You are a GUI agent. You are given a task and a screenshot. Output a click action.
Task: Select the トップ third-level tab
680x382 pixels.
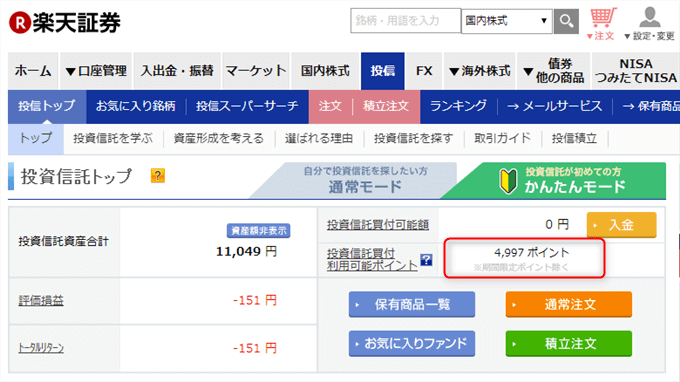(x=36, y=139)
